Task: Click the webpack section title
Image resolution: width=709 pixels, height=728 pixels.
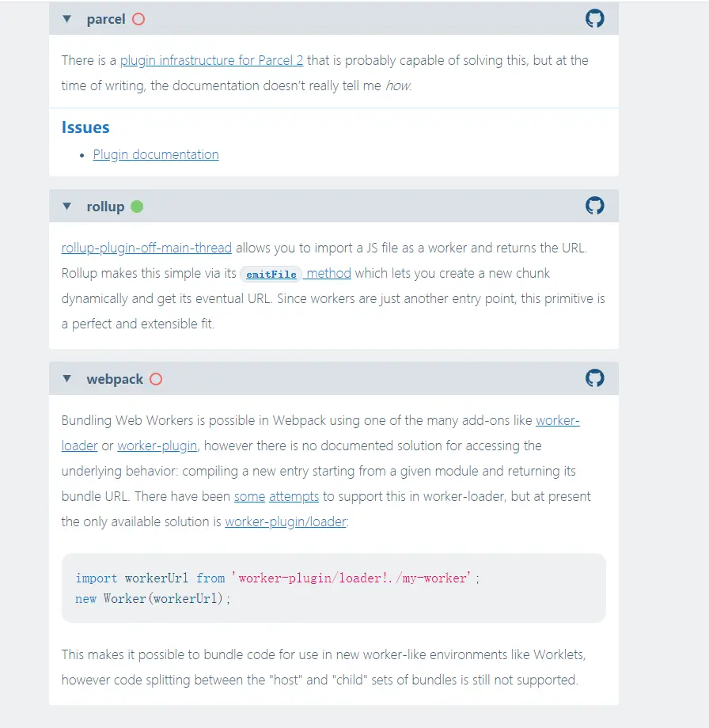Action: point(115,379)
